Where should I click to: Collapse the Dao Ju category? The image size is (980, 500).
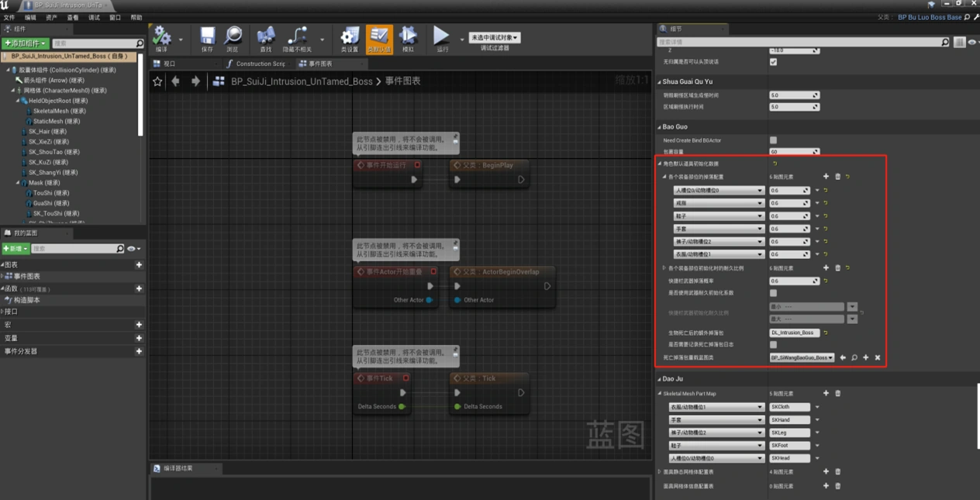(x=660, y=379)
